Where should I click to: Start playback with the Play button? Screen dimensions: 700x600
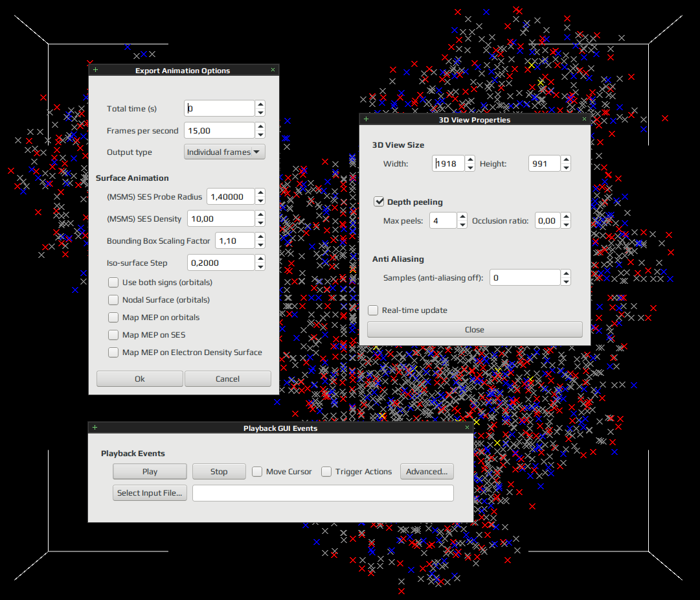pos(150,471)
